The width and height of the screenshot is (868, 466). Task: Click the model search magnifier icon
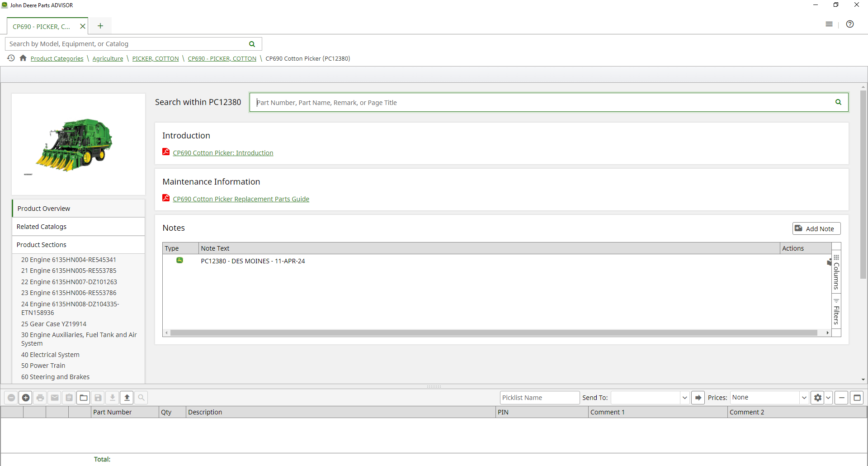[x=252, y=44]
